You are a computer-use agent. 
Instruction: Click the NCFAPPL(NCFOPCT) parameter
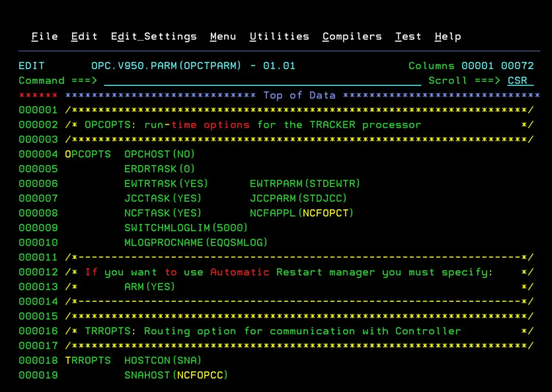tap(302, 213)
